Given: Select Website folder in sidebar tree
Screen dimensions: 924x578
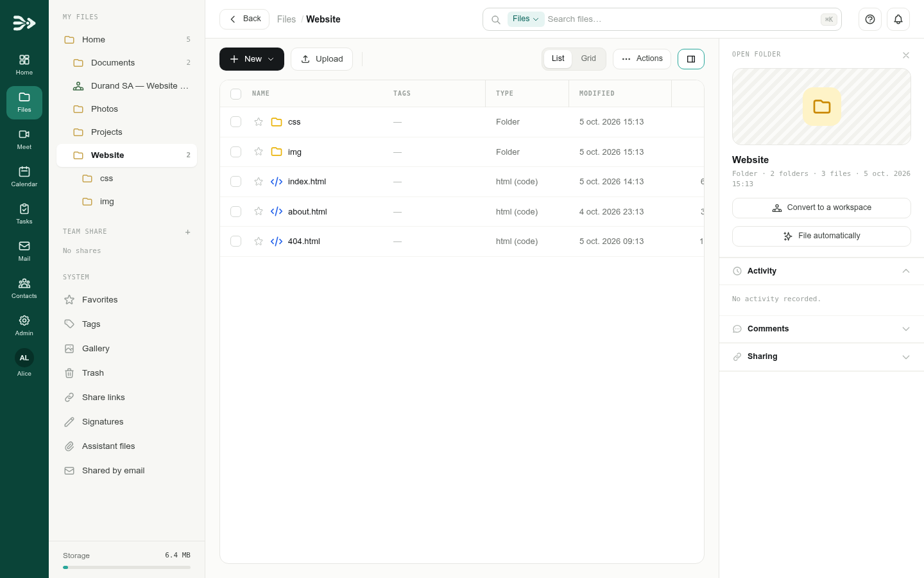Looking at the screenshot, I should point(127,155).
